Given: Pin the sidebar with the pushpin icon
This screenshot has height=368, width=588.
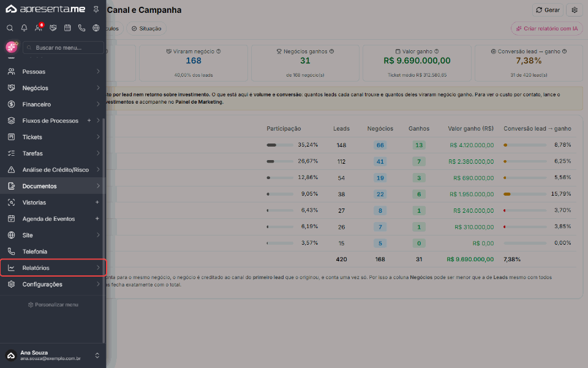Looking at the screenshot, I should 96,9.
